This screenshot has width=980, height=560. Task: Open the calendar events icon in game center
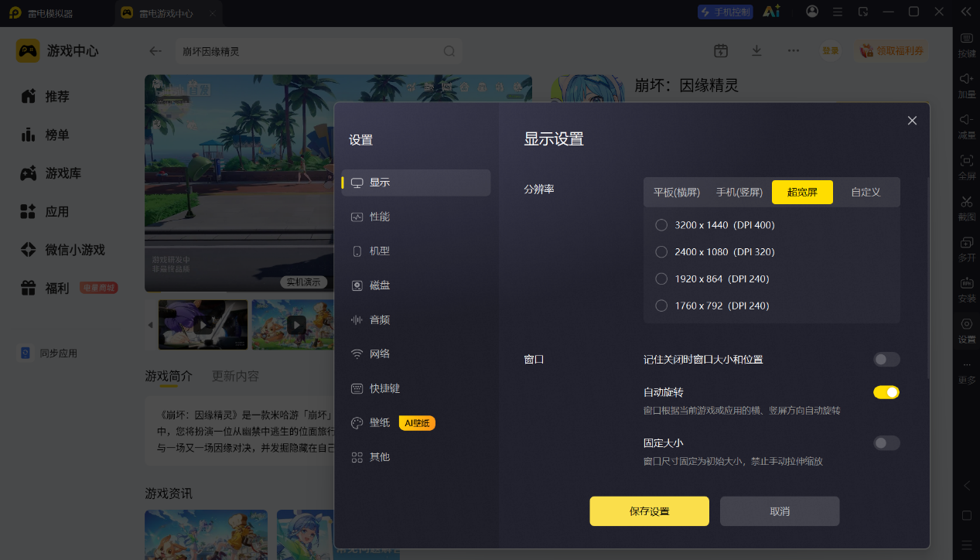click(x=721, y=50)
